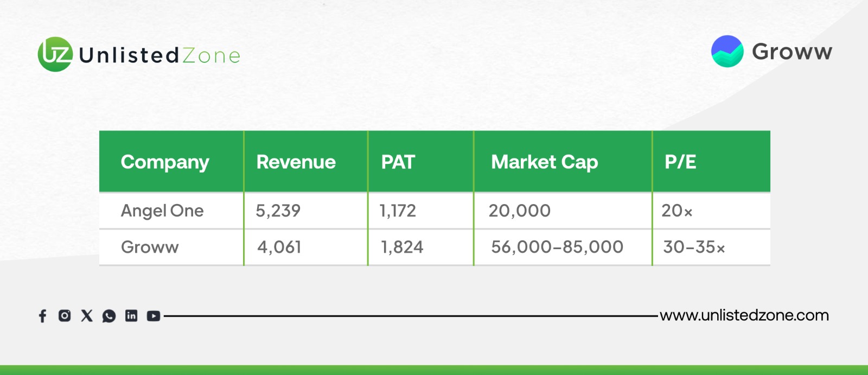
Task: Click Groww's market cap value 56,000–85,000
Action: [x=557, y=247]
